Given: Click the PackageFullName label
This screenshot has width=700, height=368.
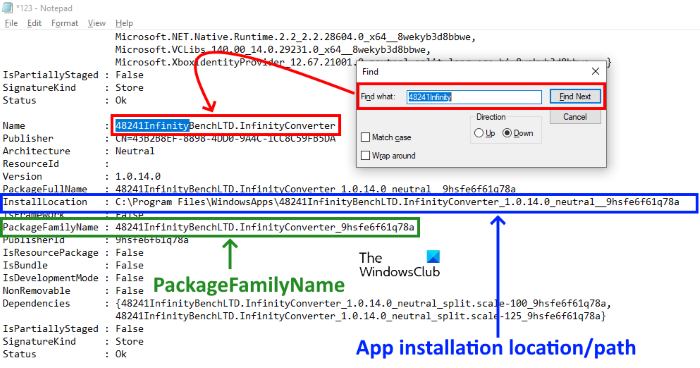Looking at the screenshot, I should tap(45, 189).
